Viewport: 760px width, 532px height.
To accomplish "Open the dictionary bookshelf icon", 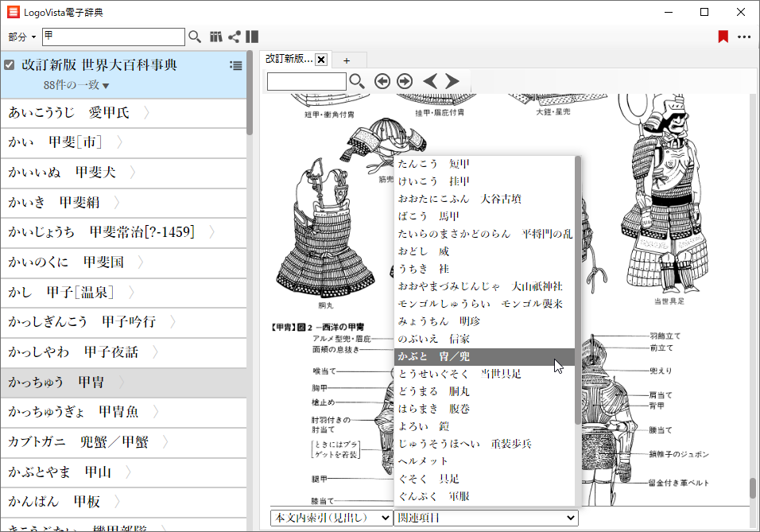I will 215,37.
